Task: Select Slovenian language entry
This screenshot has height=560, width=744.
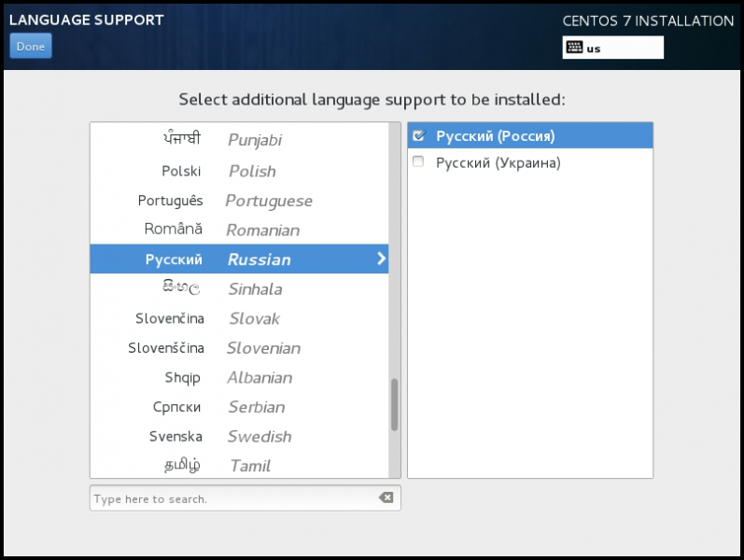Action: click(239, 348)
